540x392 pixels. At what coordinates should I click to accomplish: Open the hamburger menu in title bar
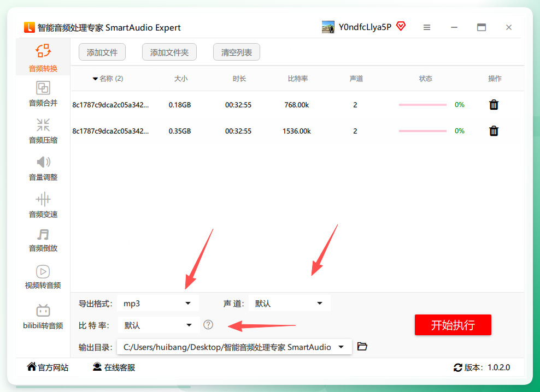point(427,27)
